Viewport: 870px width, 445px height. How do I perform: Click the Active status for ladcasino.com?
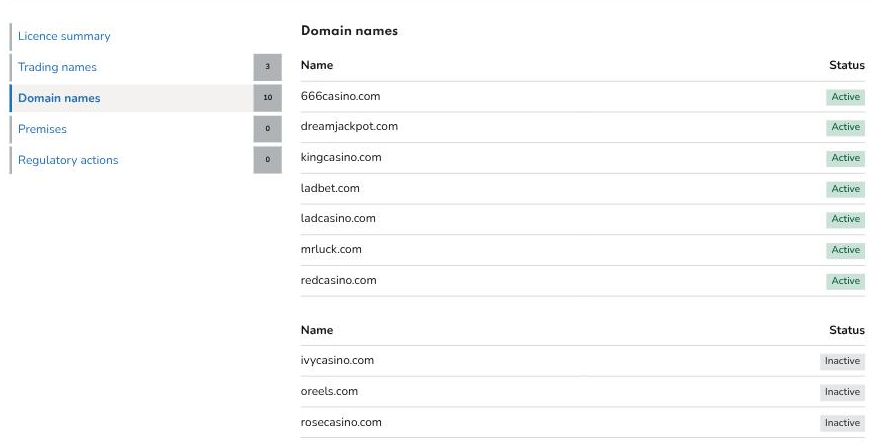846,219
